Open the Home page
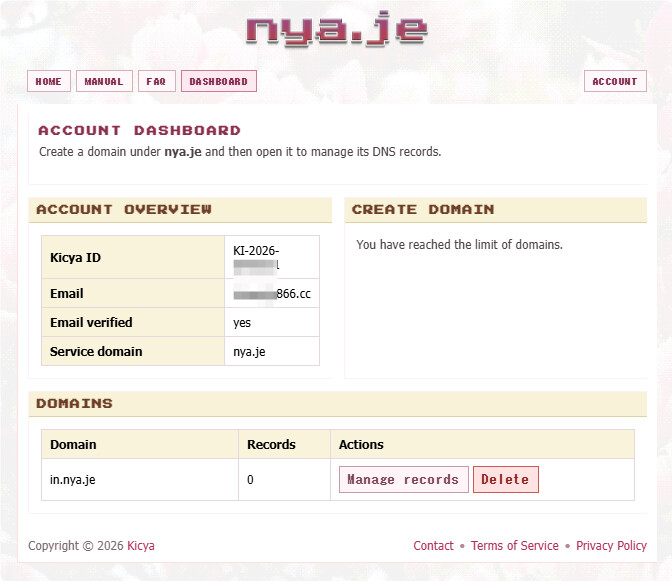Viewport: 672px width, 581px height. tap(49, 81)
